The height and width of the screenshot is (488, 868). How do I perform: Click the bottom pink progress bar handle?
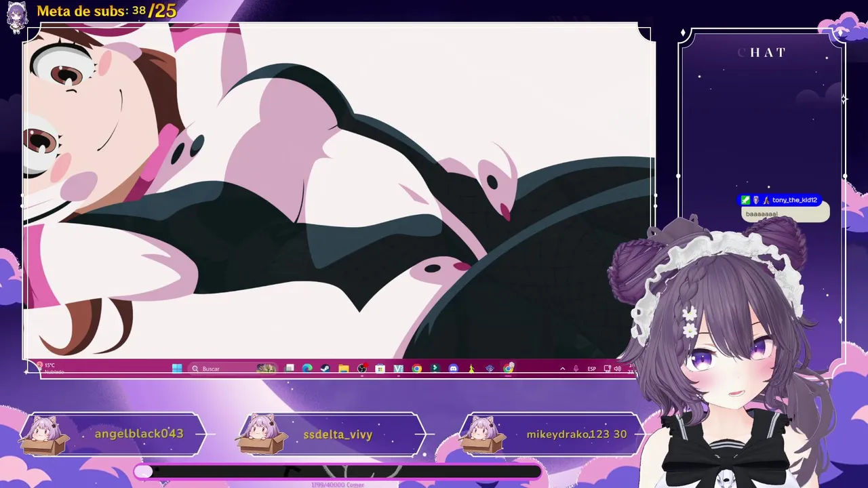click(x=143, y=472)
